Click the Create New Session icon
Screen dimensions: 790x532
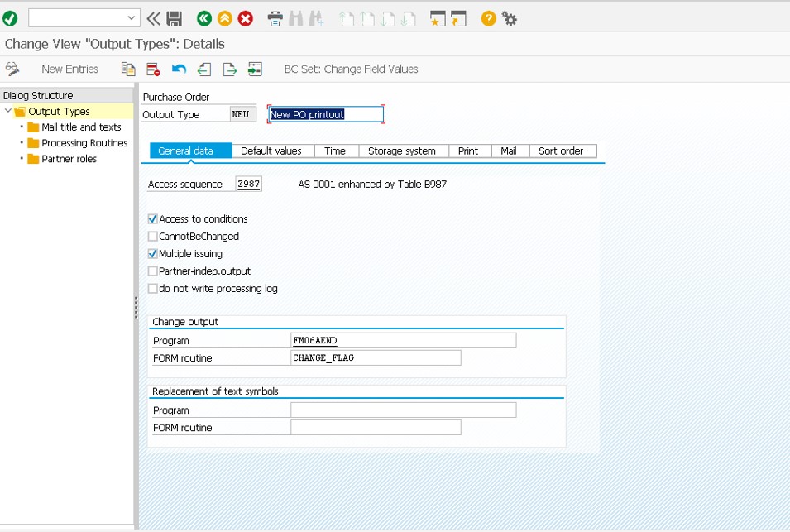[438, 19]
